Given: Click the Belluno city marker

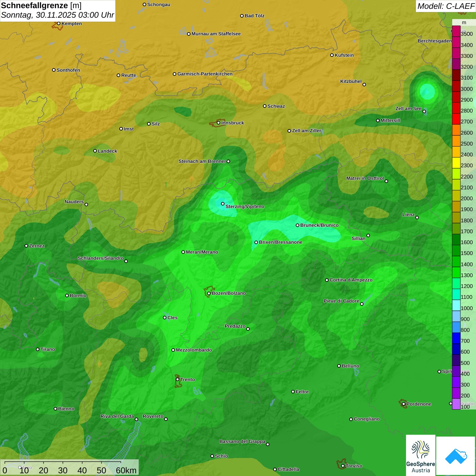Looking at the screenshot, I should [339, 366].
